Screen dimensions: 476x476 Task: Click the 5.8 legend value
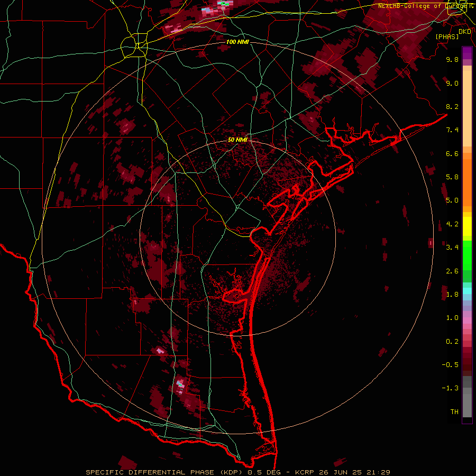coord(452,177)
